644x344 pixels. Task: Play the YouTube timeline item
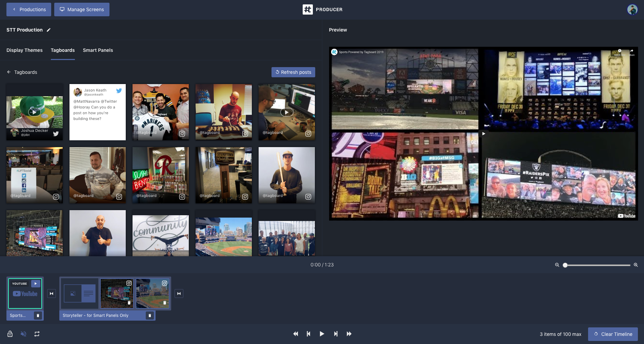[36, 283]
